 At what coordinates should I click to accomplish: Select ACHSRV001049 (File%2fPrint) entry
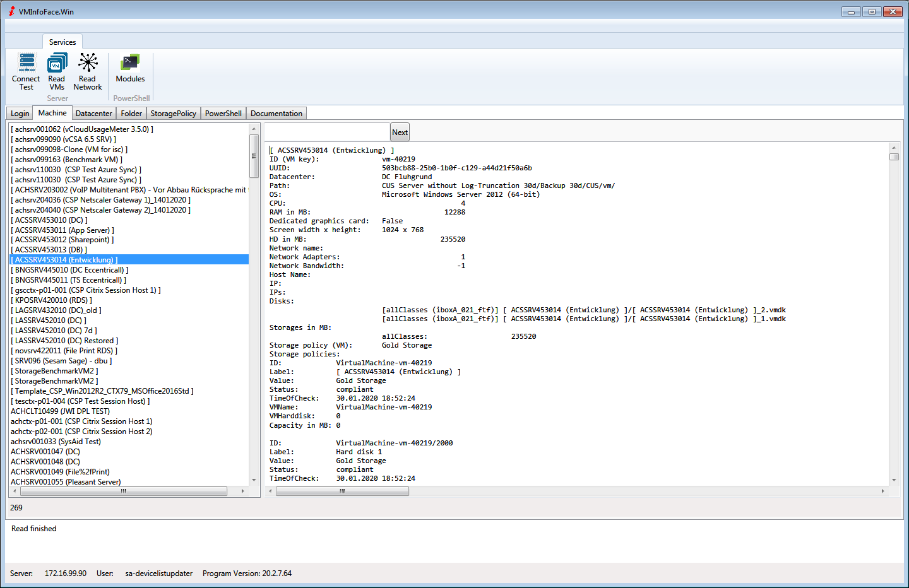pos(60,472)
